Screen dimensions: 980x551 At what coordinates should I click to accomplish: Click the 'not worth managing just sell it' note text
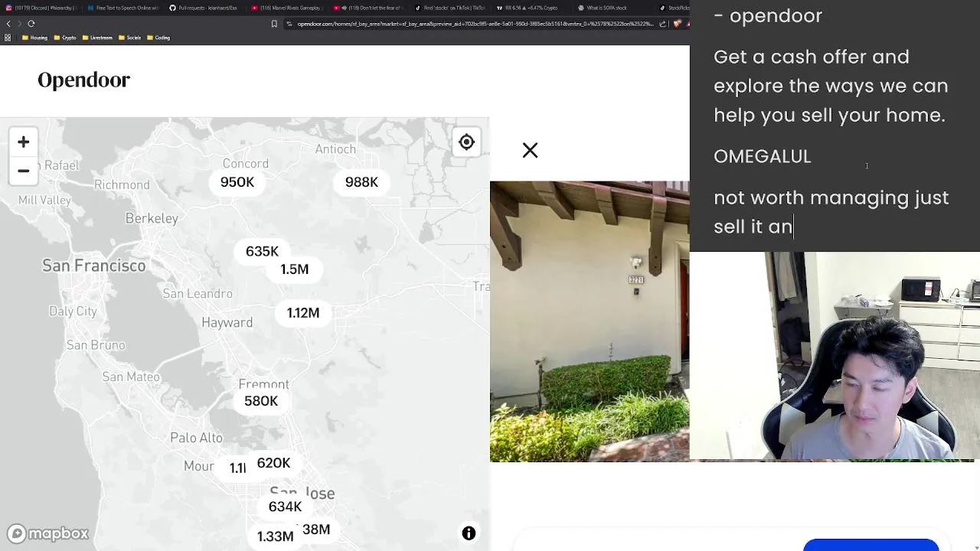pyautogui.click(x=831, y=212)
